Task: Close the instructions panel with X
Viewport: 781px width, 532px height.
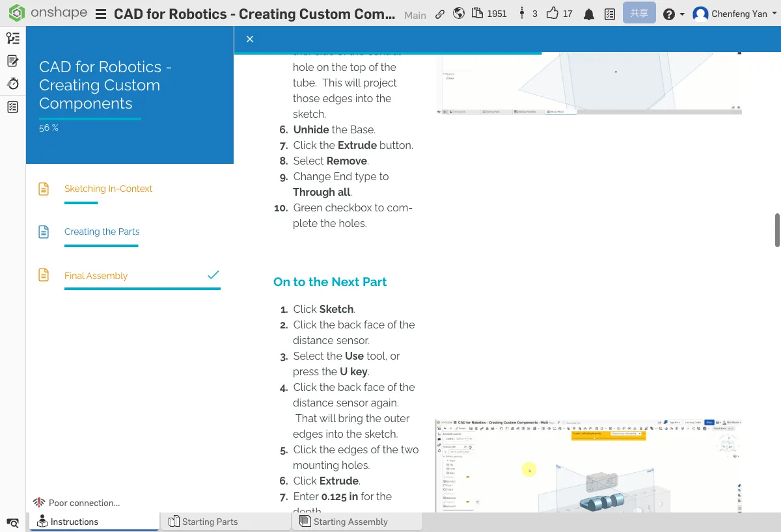Action: (x=249, y=39)
